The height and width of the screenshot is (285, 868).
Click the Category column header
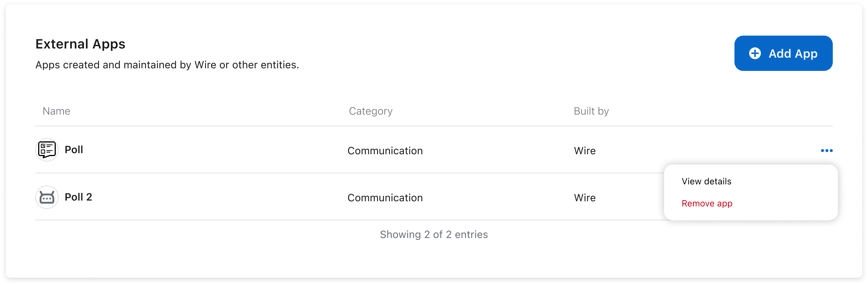pos(371,111)
